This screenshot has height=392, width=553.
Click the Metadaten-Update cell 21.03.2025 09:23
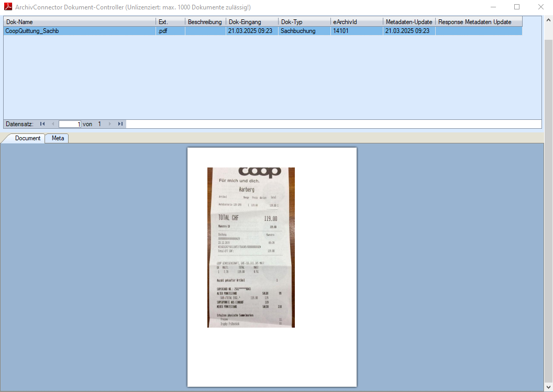[410, 31]
